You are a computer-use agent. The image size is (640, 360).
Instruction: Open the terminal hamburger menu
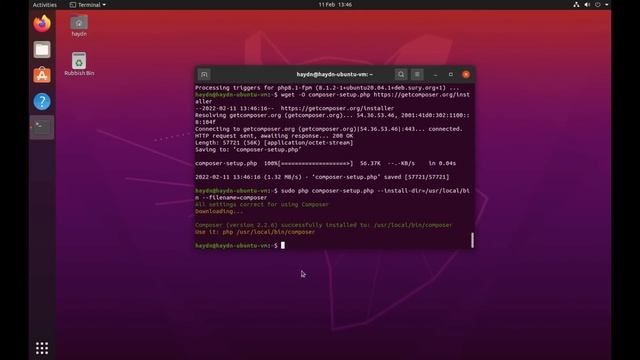[417, 74]
